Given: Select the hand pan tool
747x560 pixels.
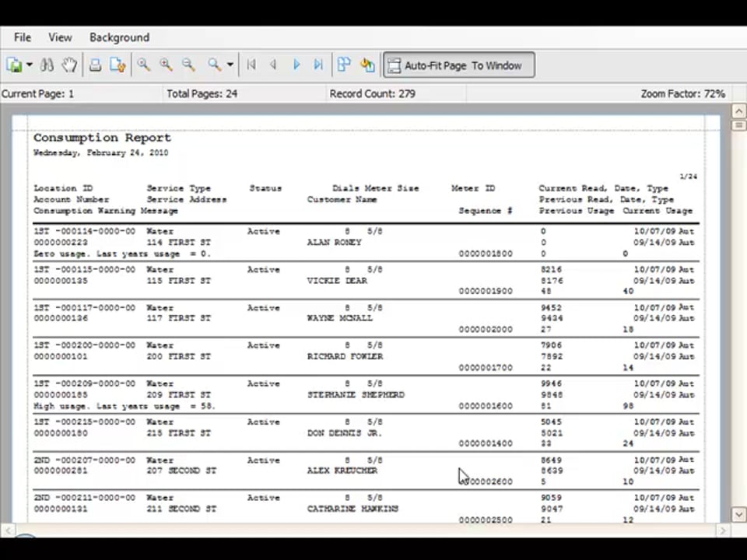Looking at the screenshot, I should pyautogui.click(x=70, y=65).
